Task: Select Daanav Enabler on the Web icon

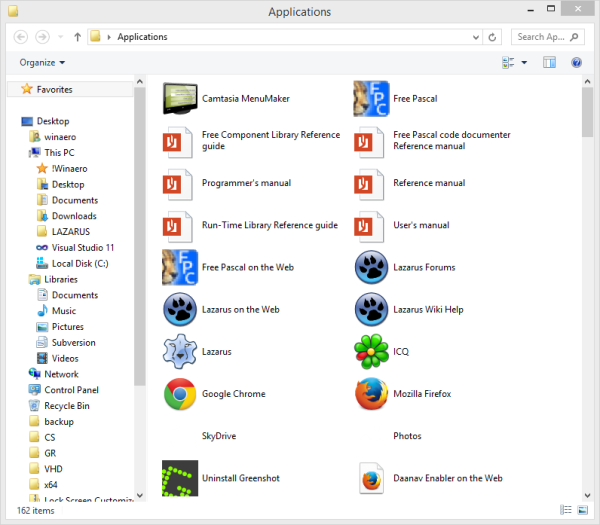Action: 371,478
